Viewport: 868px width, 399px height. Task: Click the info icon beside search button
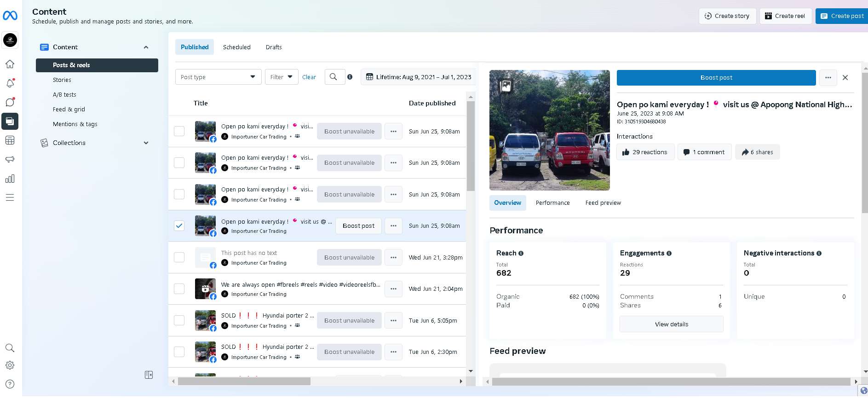click(x=350, y=77)
